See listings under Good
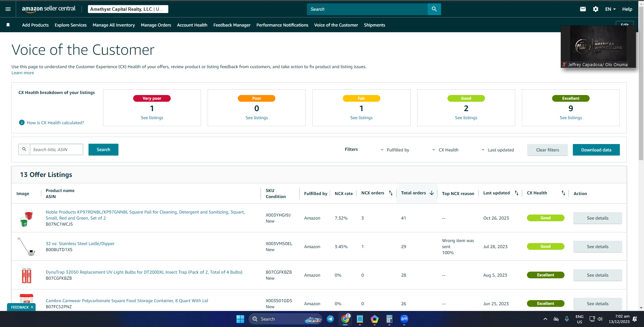The height and width of the screenshot is (327, 644). point(466,118)
